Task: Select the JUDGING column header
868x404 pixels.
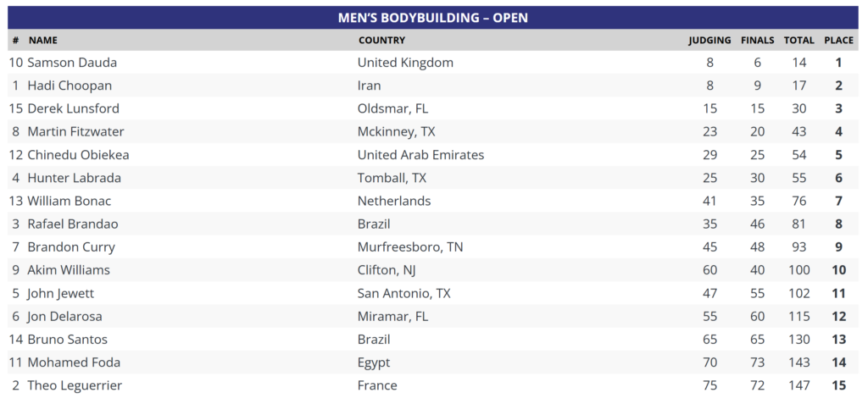Action: coord(709,40)
